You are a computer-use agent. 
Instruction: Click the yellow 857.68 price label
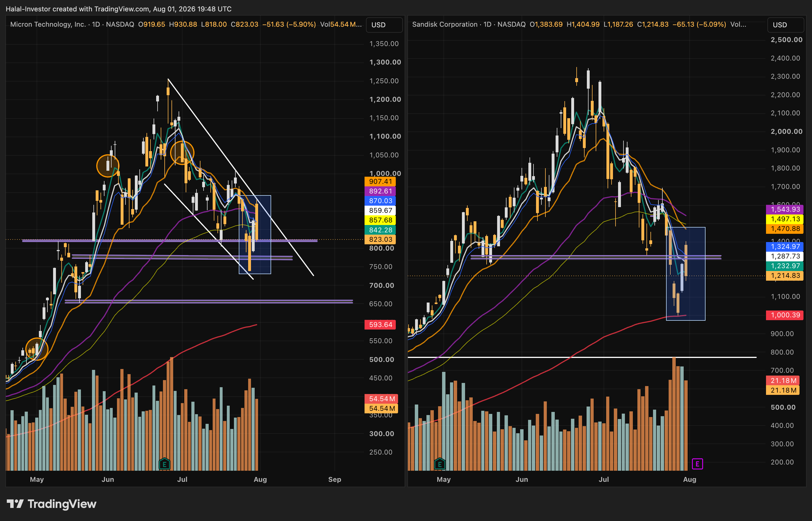(380, 220)
